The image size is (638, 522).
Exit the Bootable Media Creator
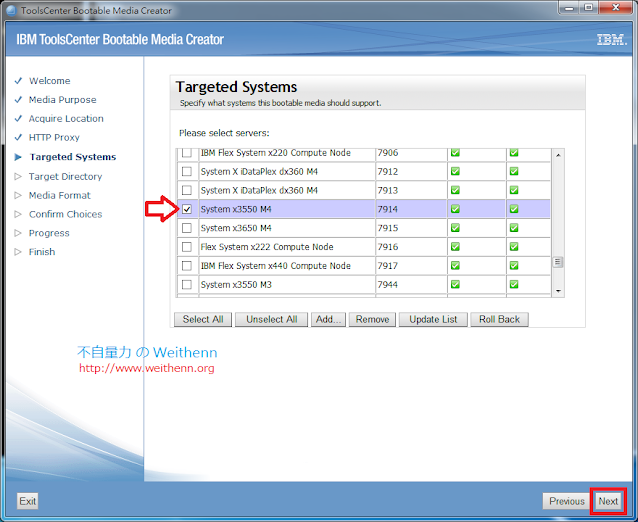point(28,501)
